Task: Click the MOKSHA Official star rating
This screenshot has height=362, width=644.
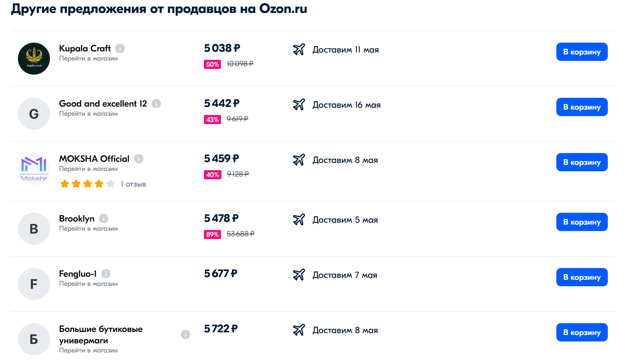Action: [x=88, y=184]
